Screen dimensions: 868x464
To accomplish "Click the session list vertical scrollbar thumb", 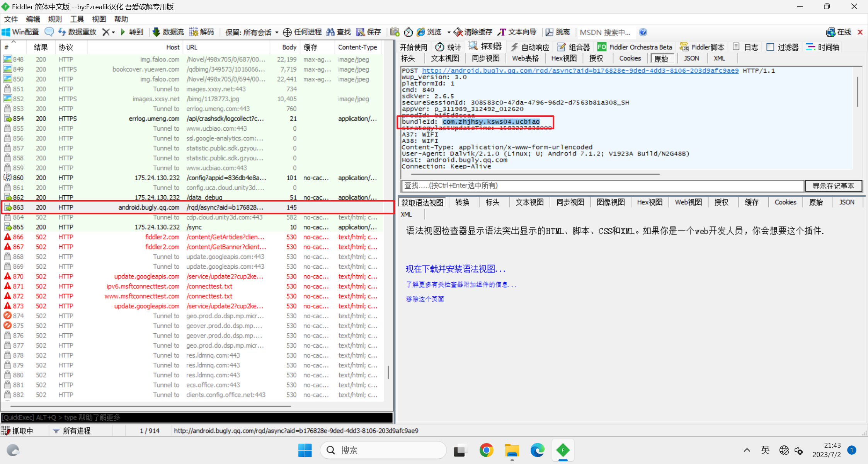I will click(388, 372).
